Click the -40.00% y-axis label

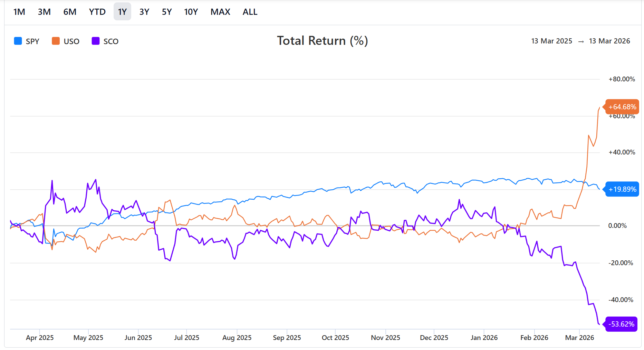621,300
